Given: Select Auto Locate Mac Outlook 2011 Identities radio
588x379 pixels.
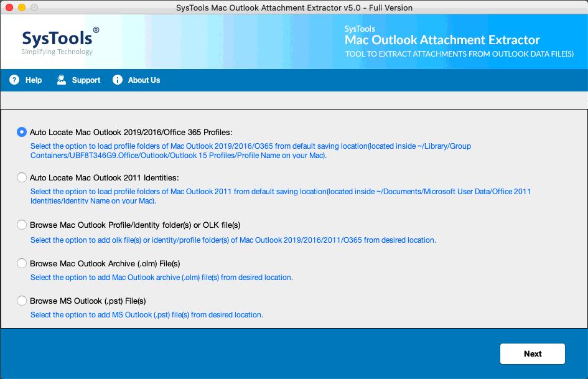Looking at the screenshot, I should click(x=22, y=177).
